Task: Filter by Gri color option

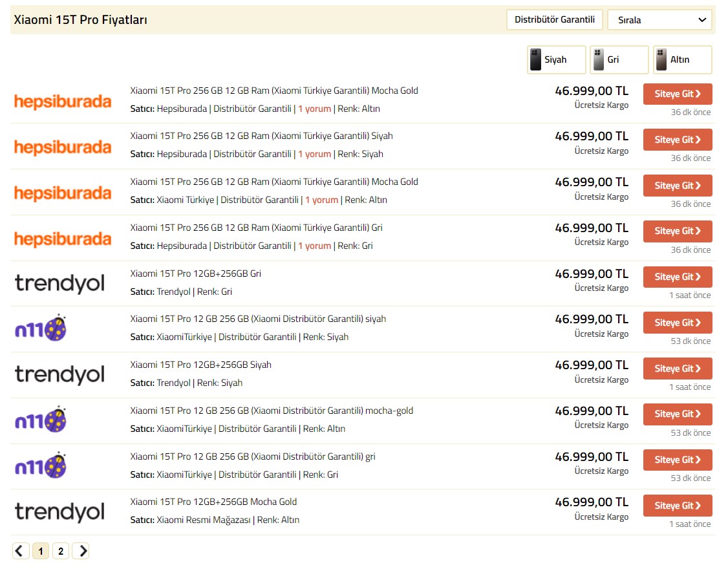Action: click(619, 59)
